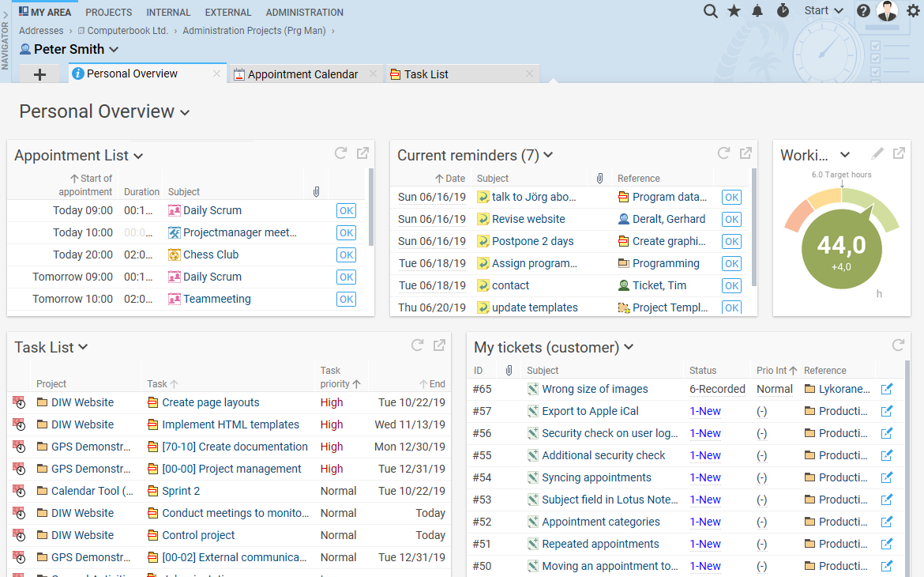This screenshot has width=924, height=577.
Task: Open the DIW Website Create page layouts task
Action: [210, 402]
